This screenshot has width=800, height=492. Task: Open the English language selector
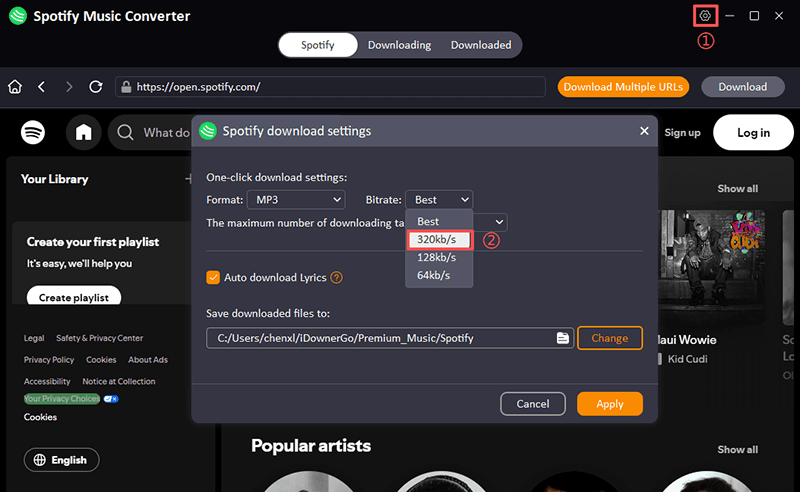point(61,460)
